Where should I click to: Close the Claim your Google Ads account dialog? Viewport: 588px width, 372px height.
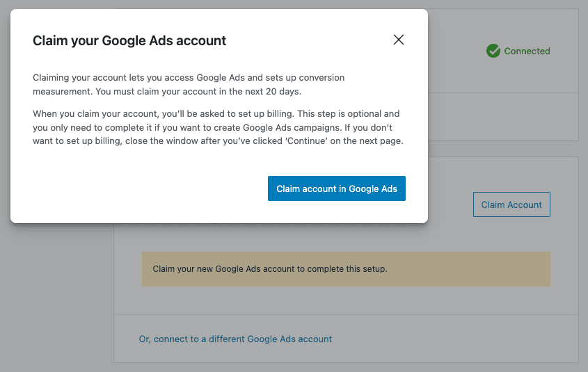[398, 40]
